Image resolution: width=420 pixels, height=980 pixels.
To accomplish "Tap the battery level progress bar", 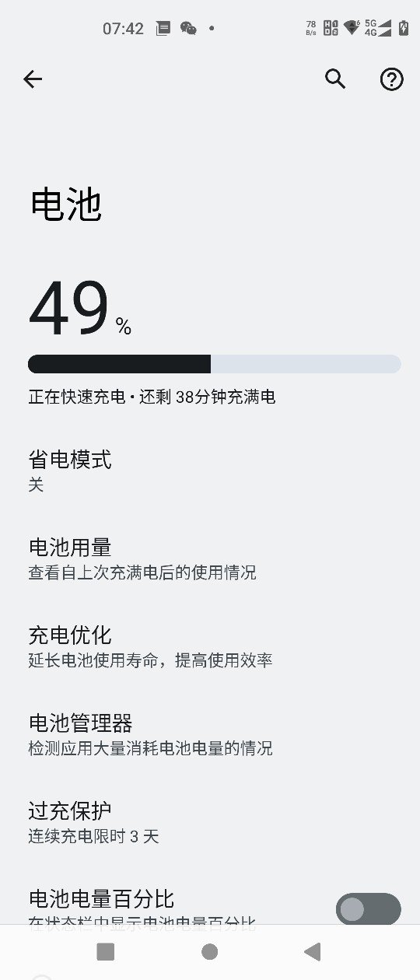I will point(215,364).
